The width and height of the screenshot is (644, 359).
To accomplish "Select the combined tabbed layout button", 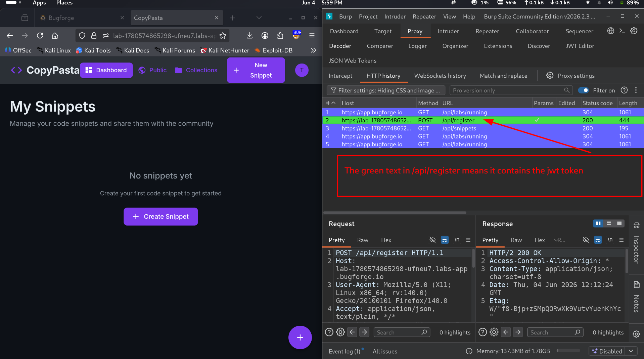I will click(619, 224).
